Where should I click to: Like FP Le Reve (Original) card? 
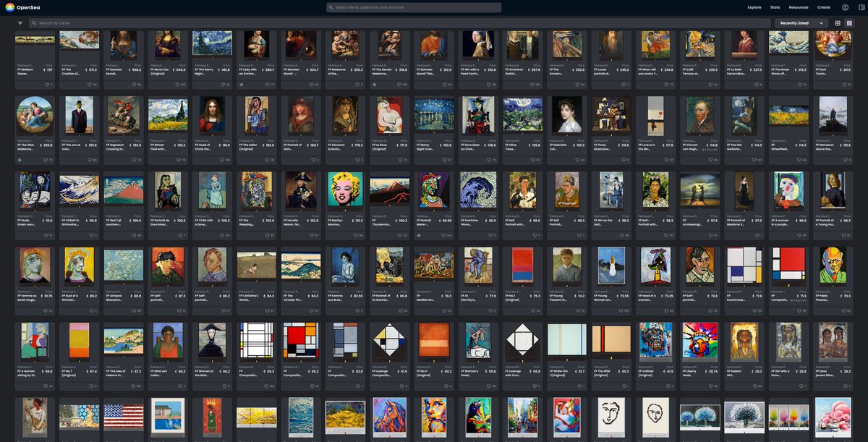pos(401,160)
